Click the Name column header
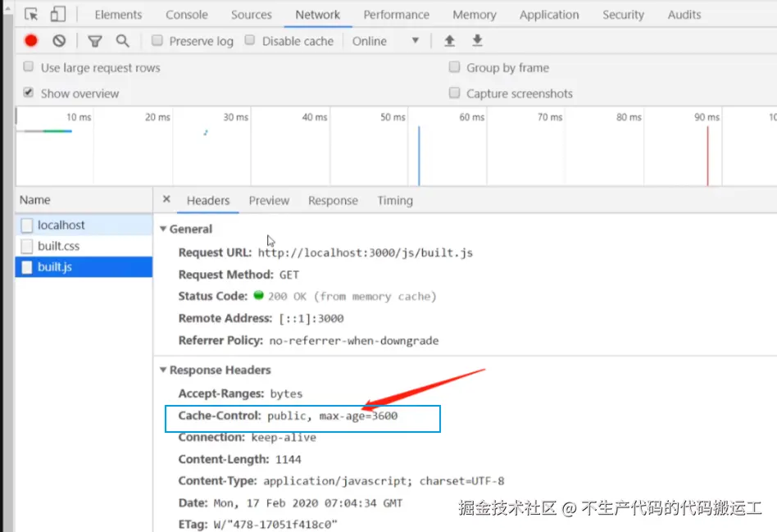This screenshot has width=777, height=532. click(x=84, y=200)
